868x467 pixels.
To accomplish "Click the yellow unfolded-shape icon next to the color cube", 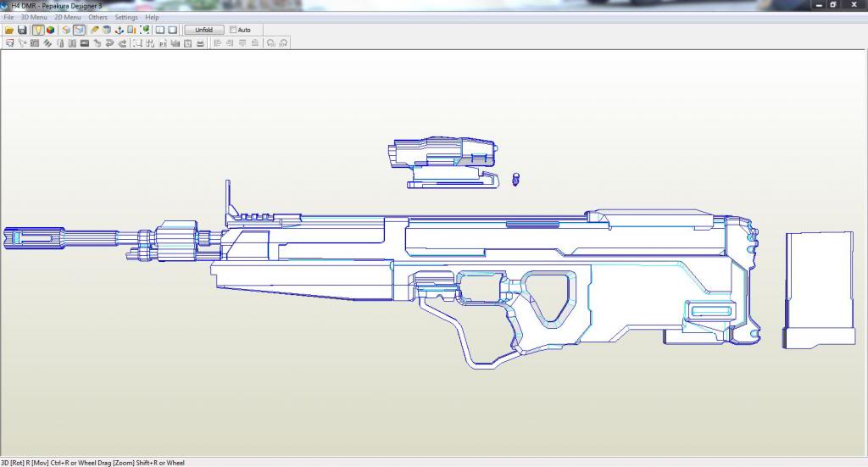I will click(x=66, y=30).
